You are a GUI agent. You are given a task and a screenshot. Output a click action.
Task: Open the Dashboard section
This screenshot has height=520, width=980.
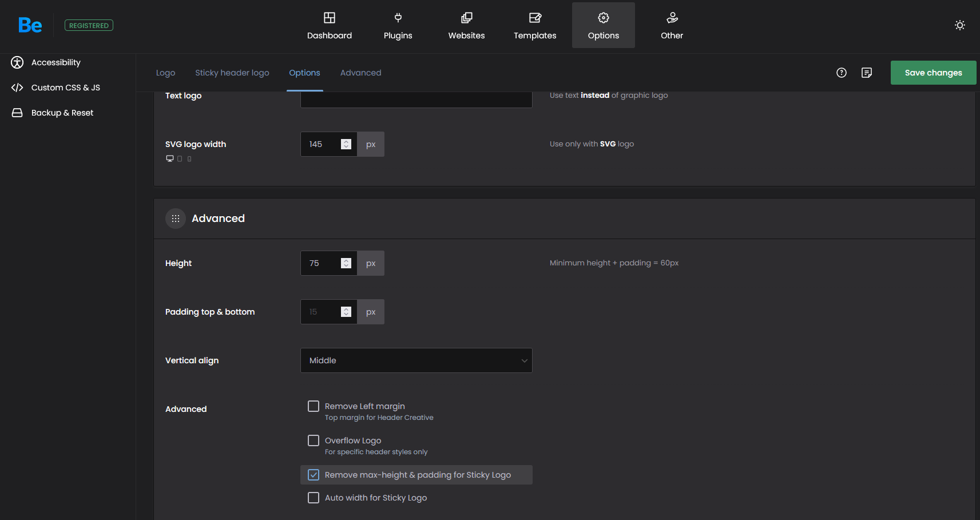(330, 25)
